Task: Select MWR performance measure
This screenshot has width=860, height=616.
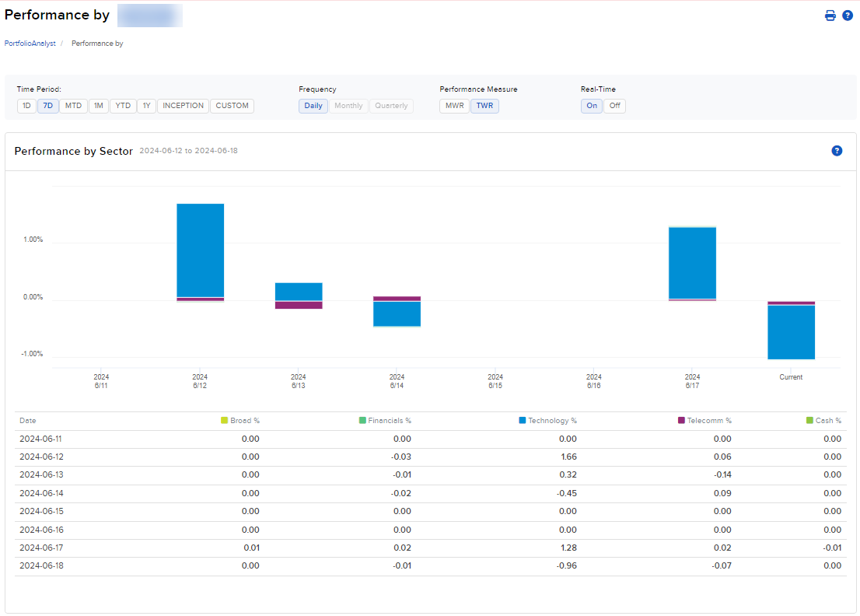Action: click(454, 106)
